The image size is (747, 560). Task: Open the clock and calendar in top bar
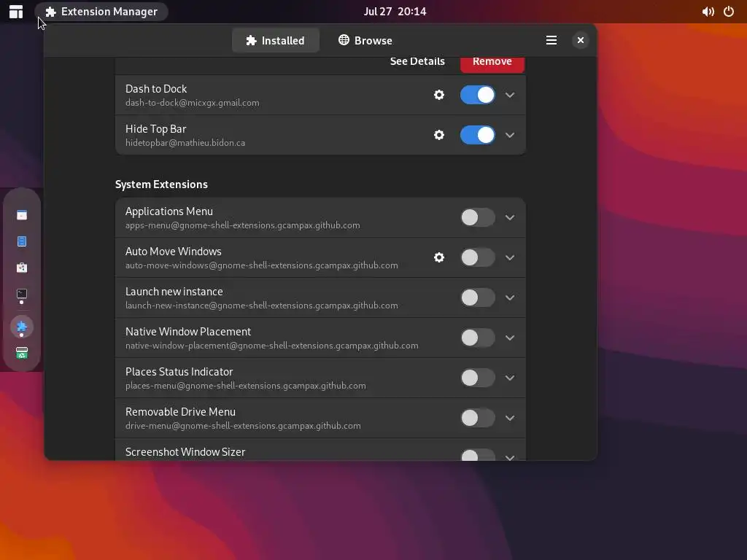click(x=395, y=12)
